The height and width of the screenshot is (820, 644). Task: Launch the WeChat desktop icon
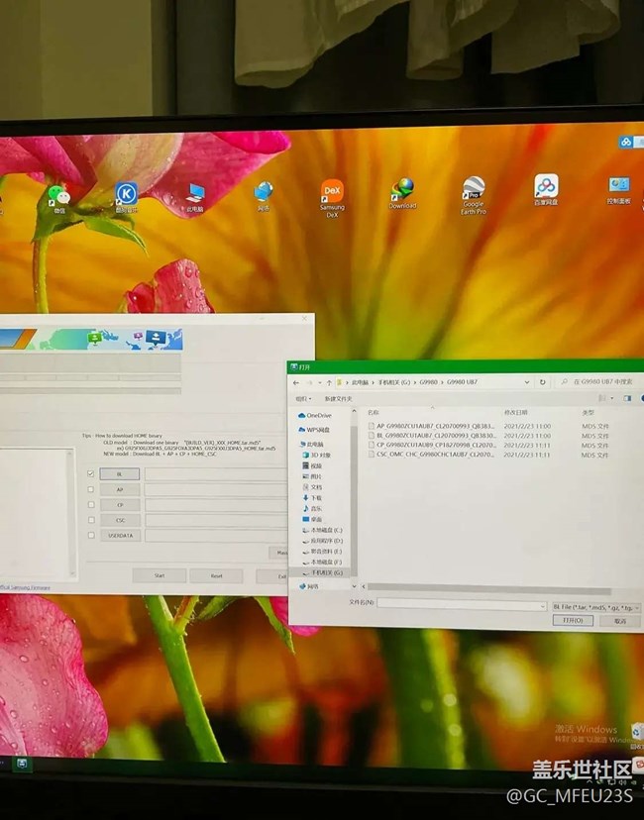click(60, 196)
